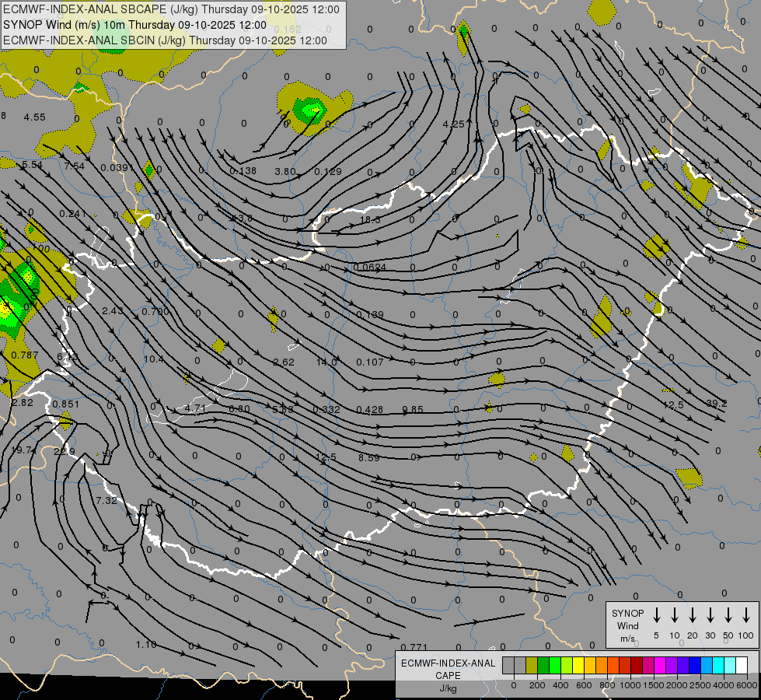Click the map value 3.80
Image resolution: width=761 pixels, height=700 pixels.
pos(285,171)
